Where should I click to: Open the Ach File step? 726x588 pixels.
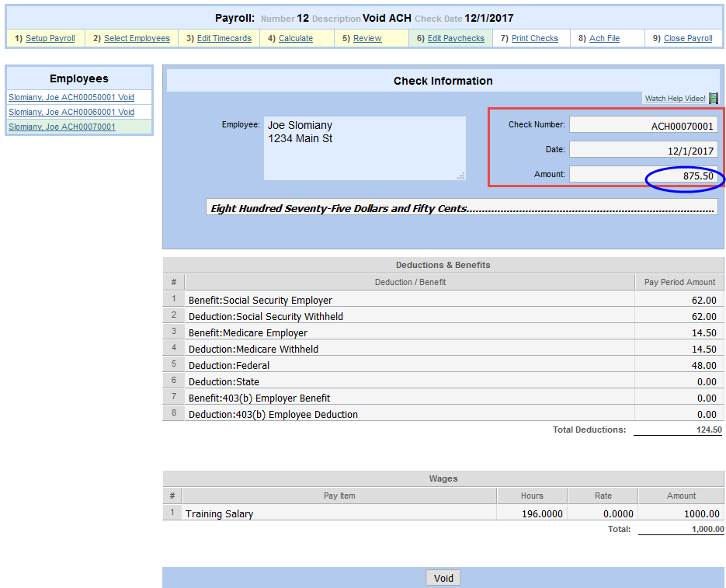tap(604, 39)
